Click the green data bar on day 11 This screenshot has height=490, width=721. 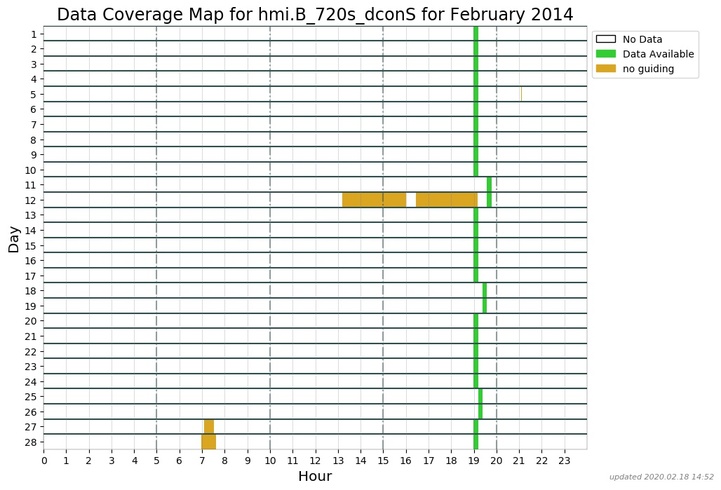[489, 185]
